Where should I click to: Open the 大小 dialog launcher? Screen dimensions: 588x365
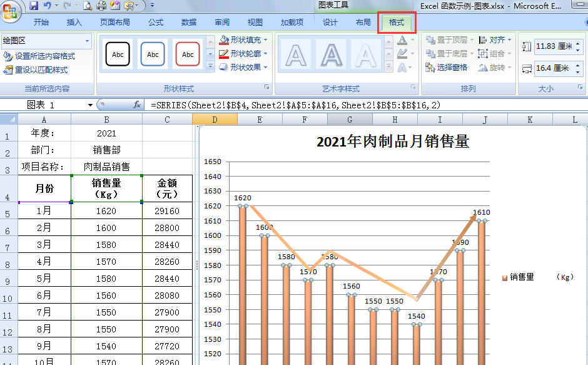click(580, 87)
